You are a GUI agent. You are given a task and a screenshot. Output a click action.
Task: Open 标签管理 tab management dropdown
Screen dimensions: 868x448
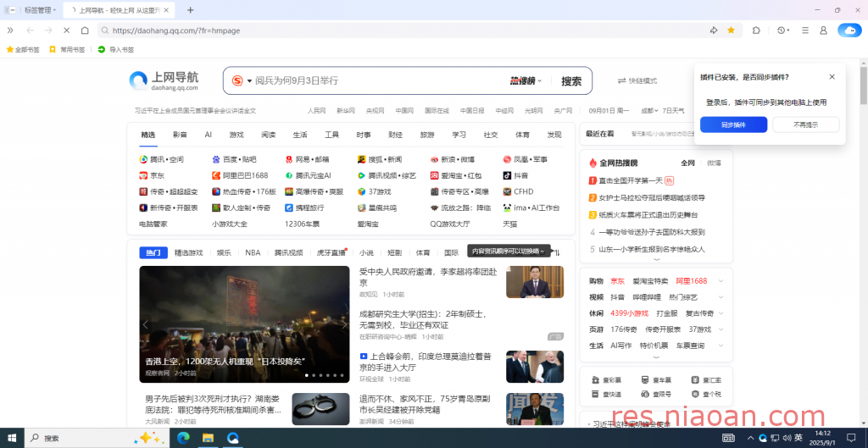41,10
